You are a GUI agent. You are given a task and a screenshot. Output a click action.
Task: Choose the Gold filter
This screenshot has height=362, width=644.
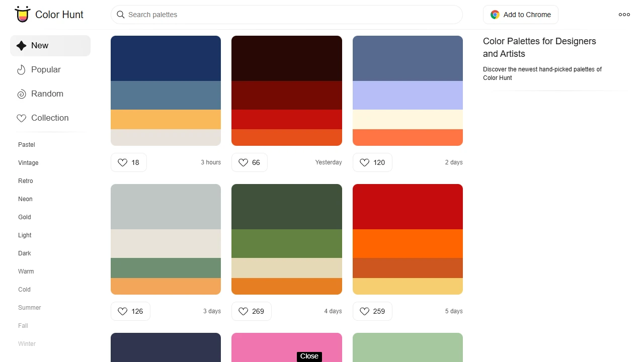[x=24, y=217]
